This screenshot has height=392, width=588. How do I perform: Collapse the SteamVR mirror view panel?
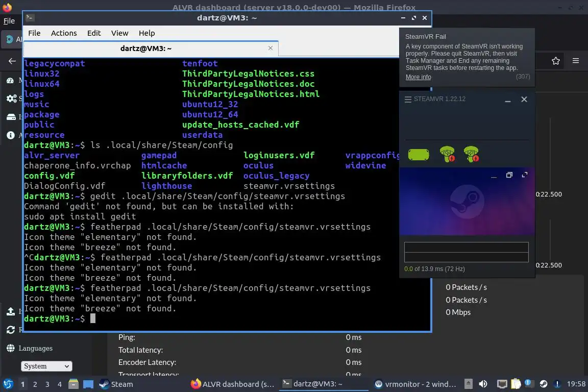tap(494, 176)
